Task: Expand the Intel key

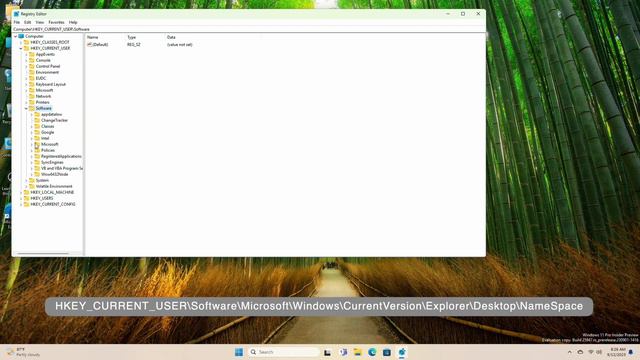Action: click(x=31, y=138)
